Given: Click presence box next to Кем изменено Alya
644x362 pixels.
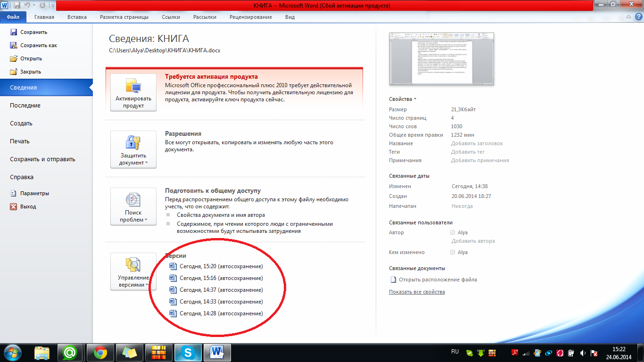Looking at the screenshot, I should [453, 252].
